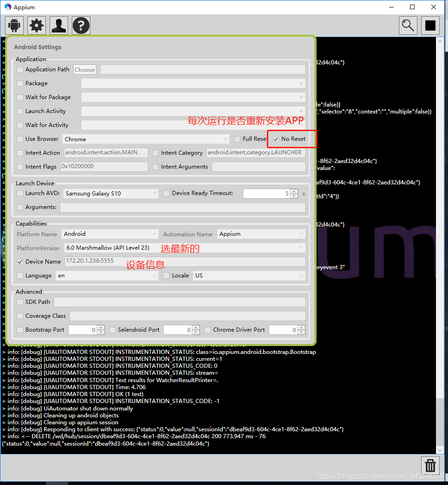The width and height of the screenshot is (448, 485).
Task: Enable Device Ready Timeout checkbox
Action: click(x=166, y=193)
